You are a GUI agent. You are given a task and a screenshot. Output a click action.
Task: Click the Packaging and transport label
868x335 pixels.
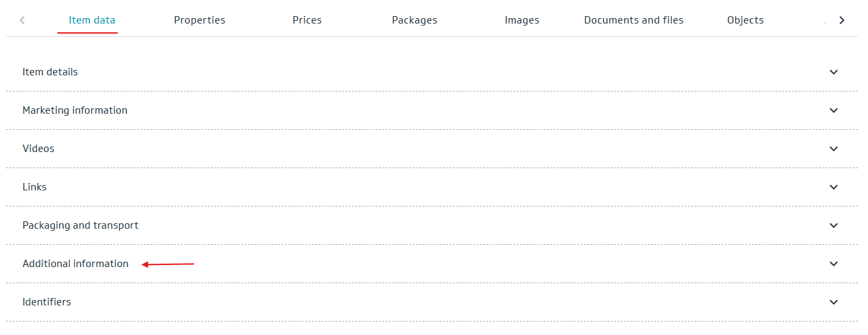80,225
